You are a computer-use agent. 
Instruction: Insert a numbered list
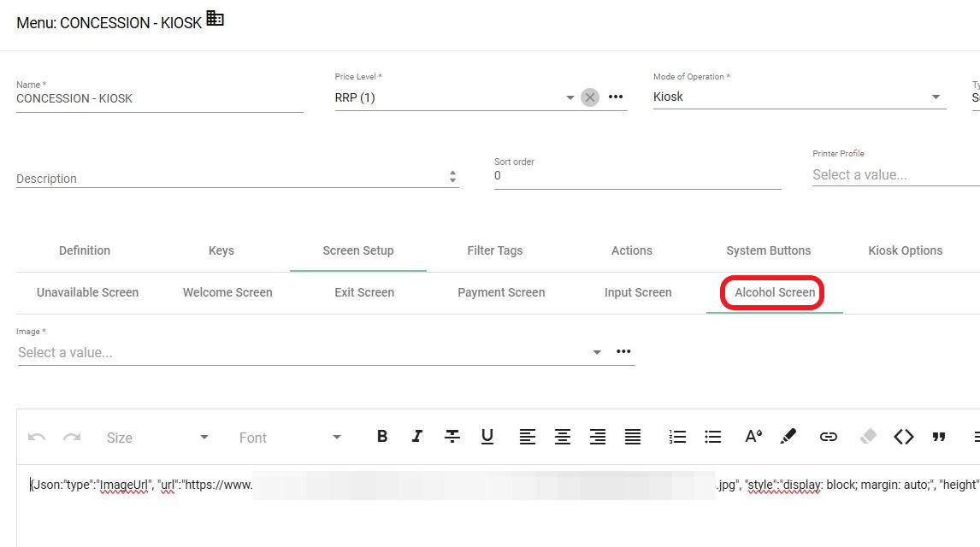677,437
